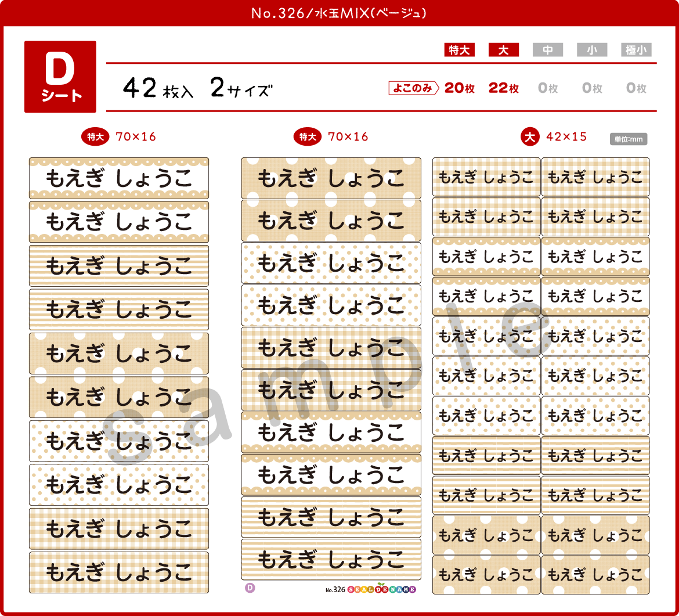
Task: Select the bottom striped label in middle column
Action: click(331, 559)
